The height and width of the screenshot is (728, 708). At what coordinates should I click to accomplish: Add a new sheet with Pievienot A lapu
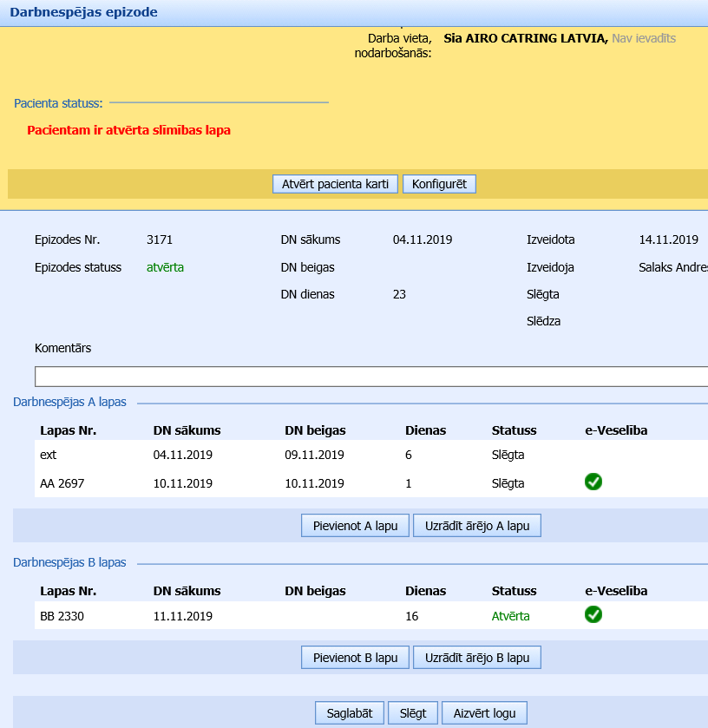click(x=355, y=526)
